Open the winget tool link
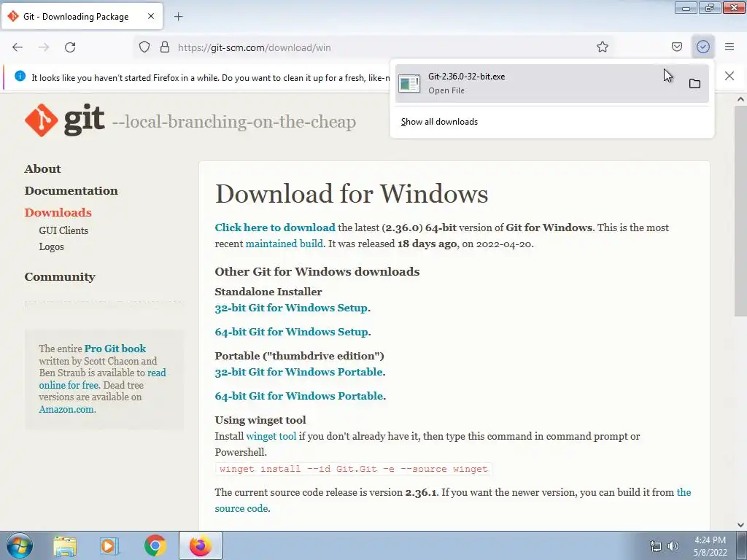This screenshot has height=560, width=747. click(271, 436)
